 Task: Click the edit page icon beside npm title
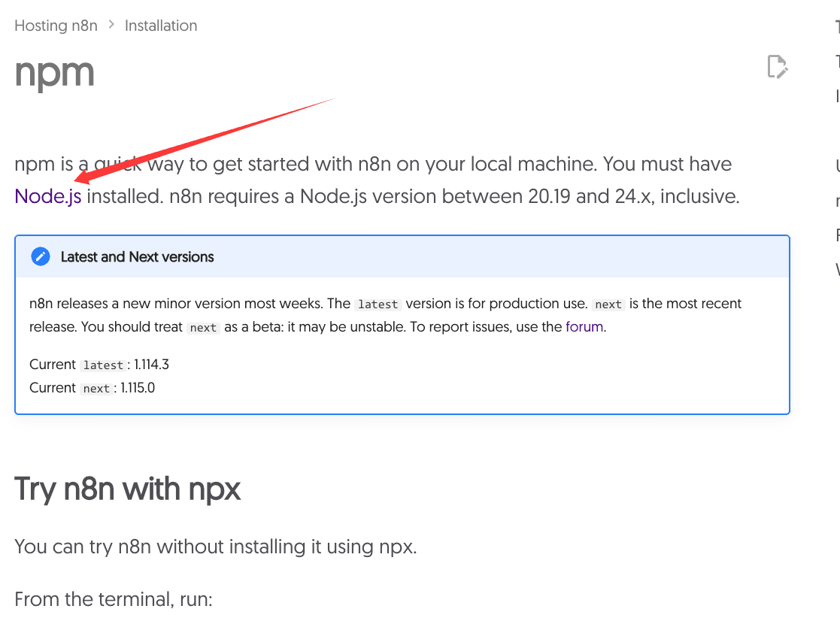pyautogui.click(x=777, y=67)
